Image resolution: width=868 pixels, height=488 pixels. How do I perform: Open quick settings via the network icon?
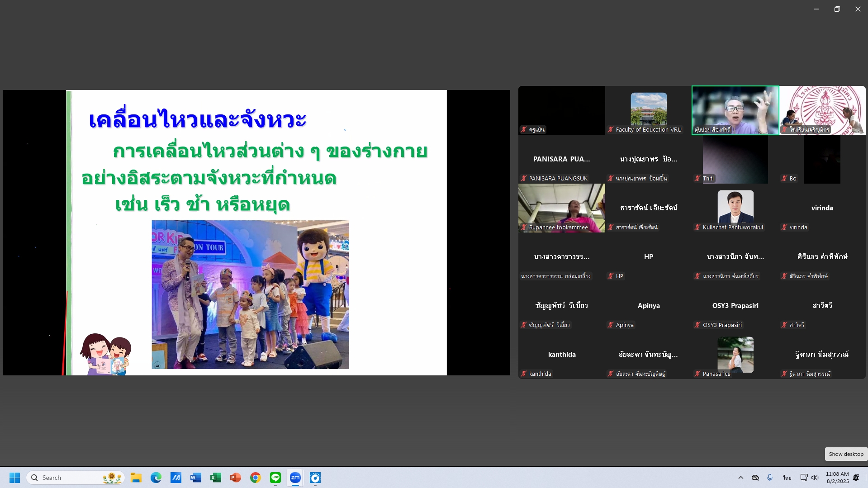[804, 478]
